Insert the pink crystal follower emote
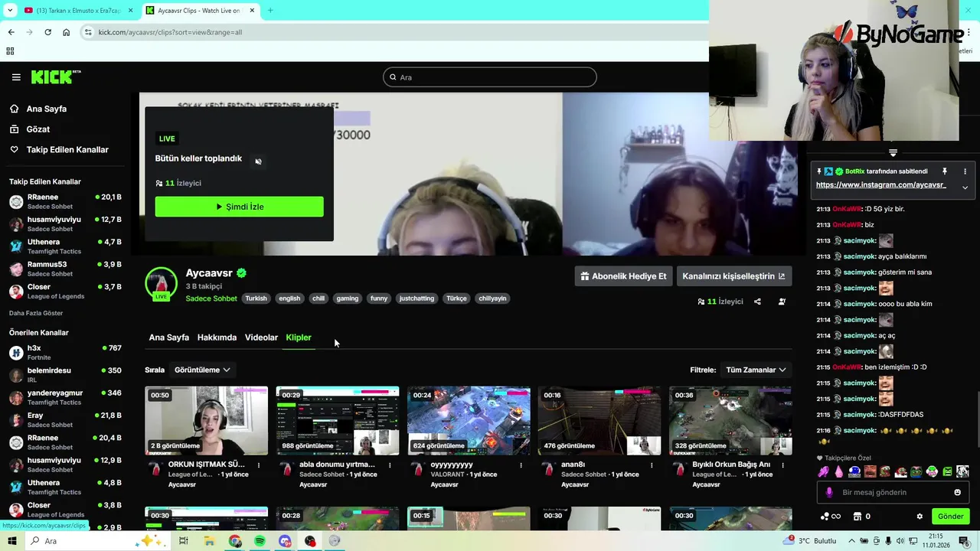 (839, 471)
